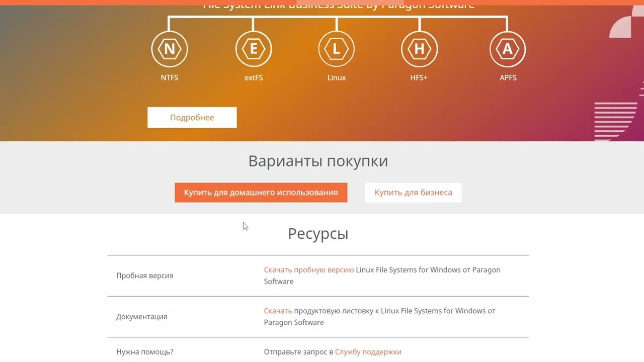Open the Подробнее button
Screen dimensions: 644x362
tap(192, 117)
